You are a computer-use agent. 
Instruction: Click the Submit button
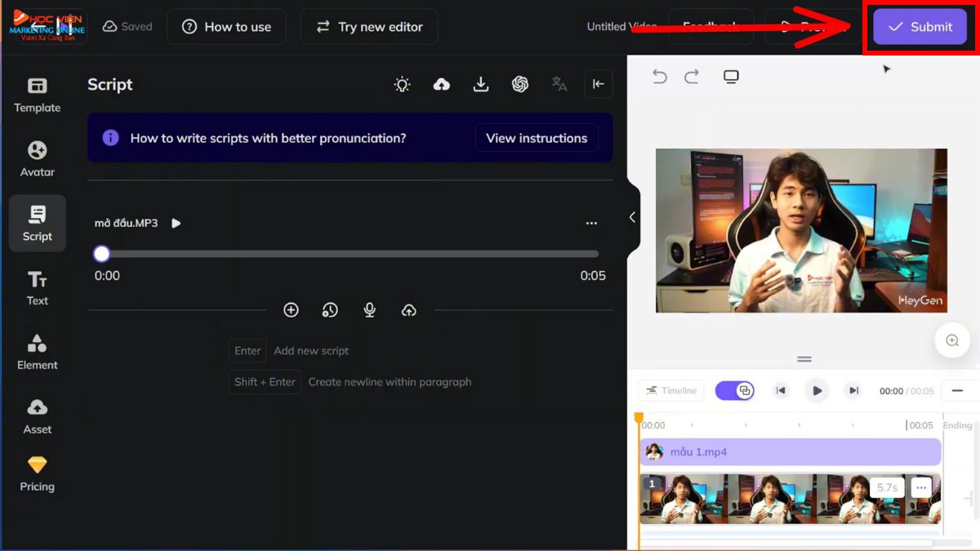tap(920, 27)
